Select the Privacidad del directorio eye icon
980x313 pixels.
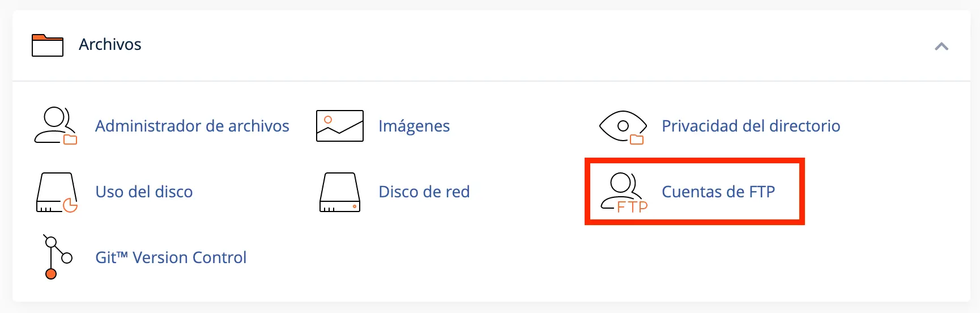(x=623, y=127)
